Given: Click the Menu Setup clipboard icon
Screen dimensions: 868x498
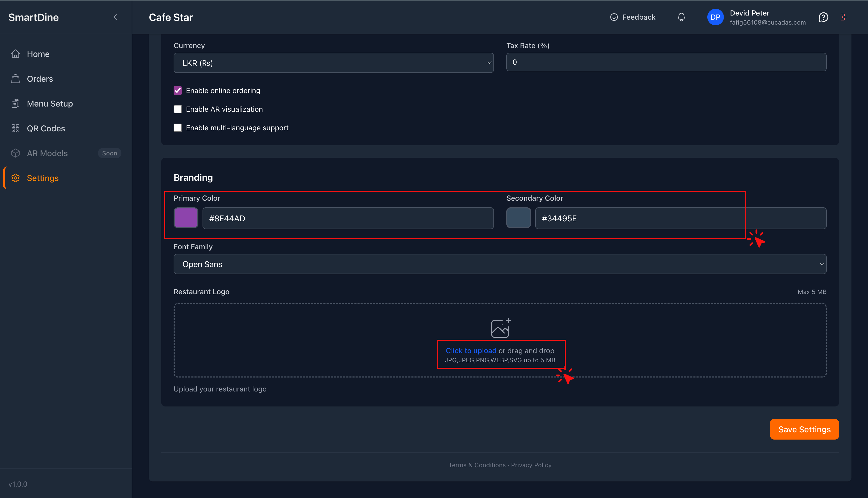Looking at the screenshot, I should [16, 104].
